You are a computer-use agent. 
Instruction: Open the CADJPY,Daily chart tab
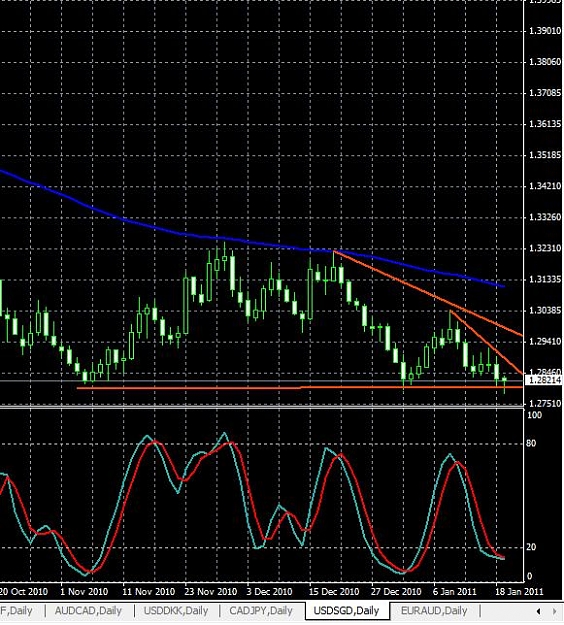pyautogui.click(x=261, y=610)
